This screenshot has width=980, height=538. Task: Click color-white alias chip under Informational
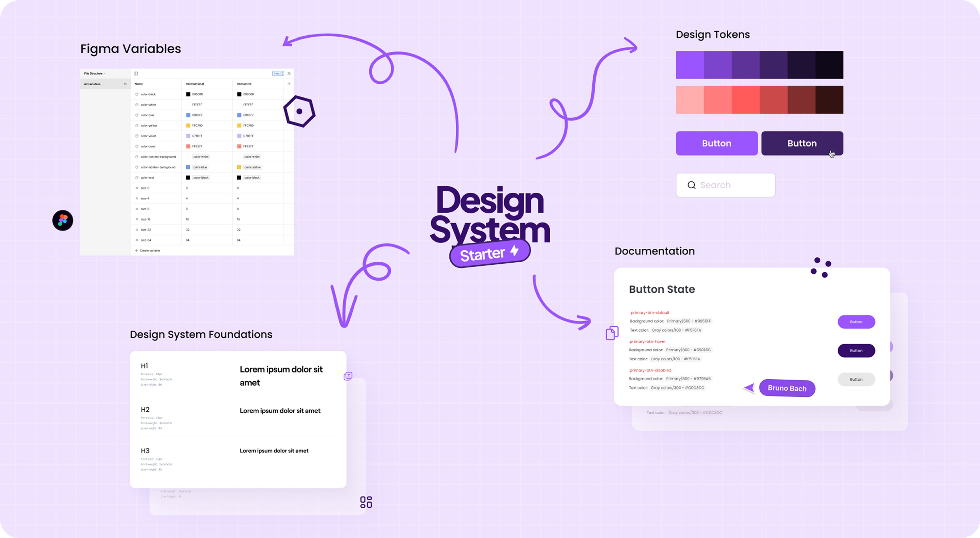[201, 157]
